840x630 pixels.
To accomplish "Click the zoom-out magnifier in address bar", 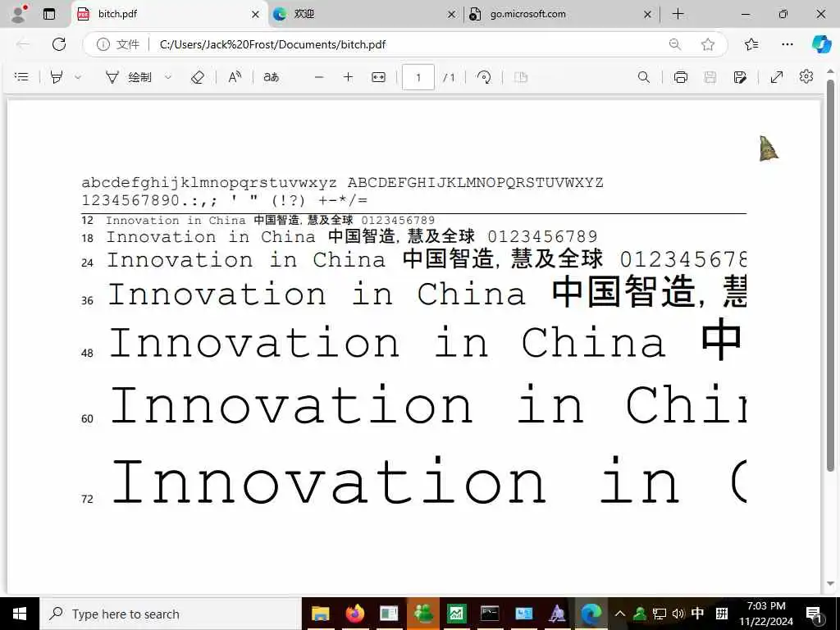I will click(675, 44).
